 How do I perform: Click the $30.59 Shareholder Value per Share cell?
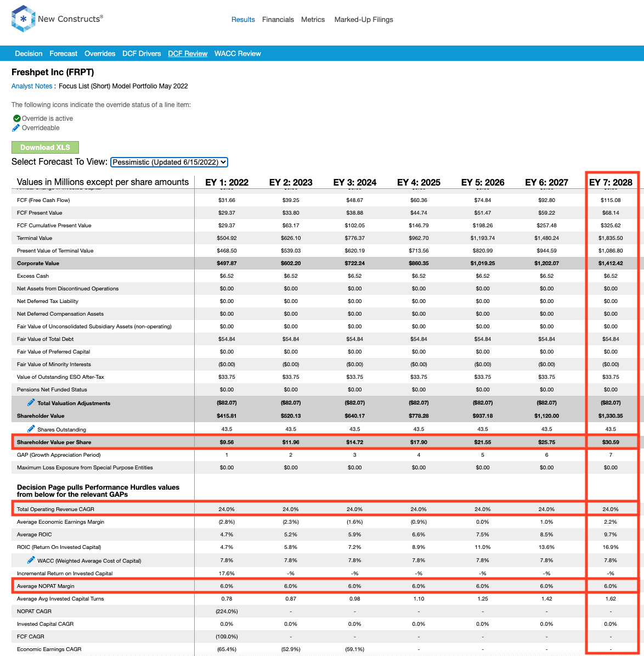click(x=611, y=442)
